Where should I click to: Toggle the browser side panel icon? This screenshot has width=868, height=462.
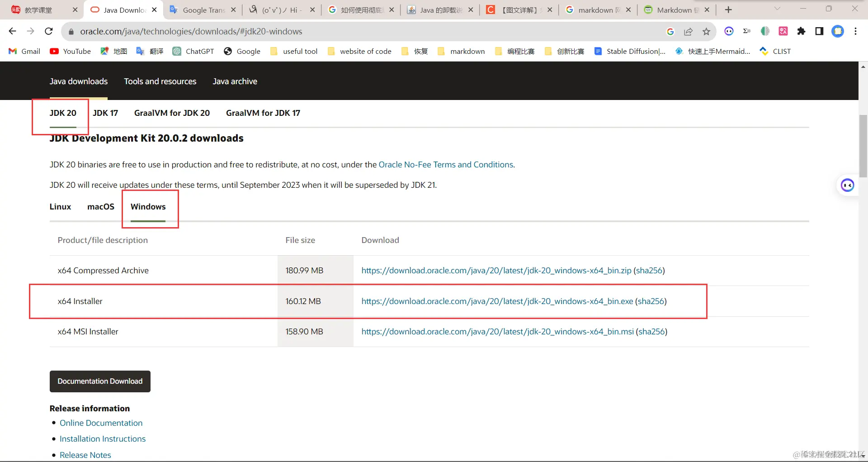pyautogui.click(x=819, y=31)
